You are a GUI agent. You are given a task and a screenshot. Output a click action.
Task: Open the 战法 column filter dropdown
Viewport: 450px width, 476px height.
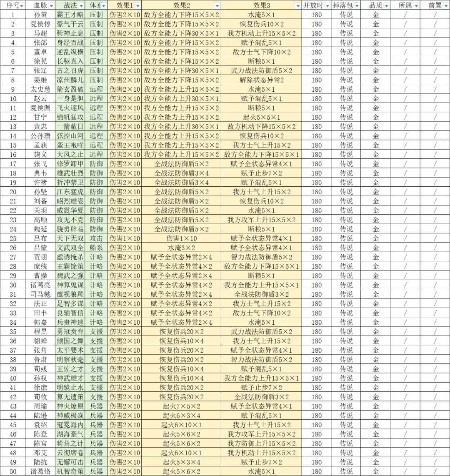[81, 6]
